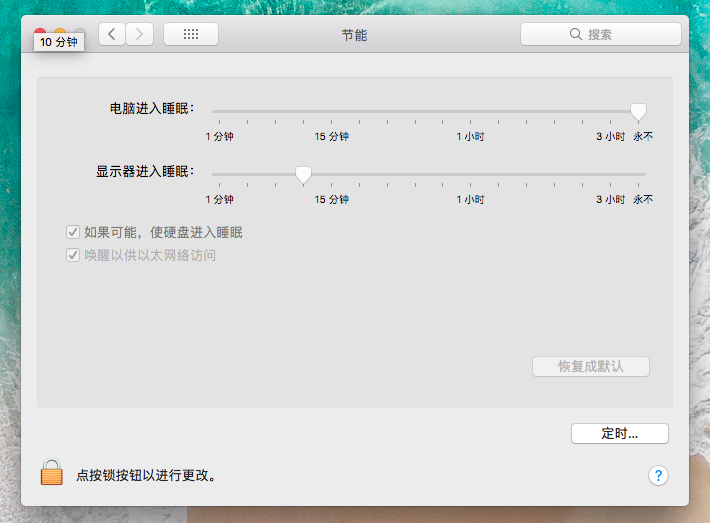710x523 pixels.
Task: Show all preferences via grid icon
Action: click(x=190, y=34)
